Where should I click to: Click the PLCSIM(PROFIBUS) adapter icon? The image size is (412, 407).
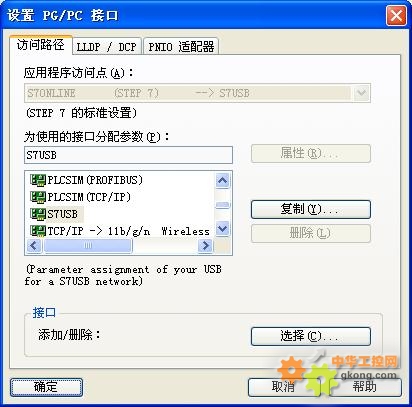tap(38, 180)
